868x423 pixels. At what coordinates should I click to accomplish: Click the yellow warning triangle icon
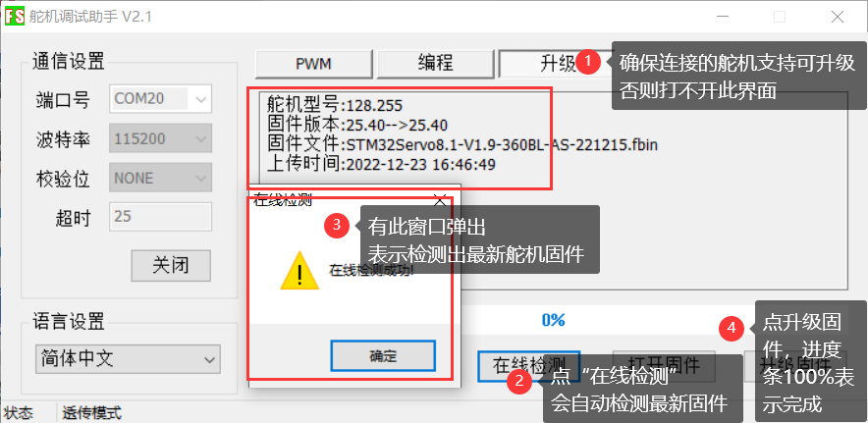tap(299, 271)
